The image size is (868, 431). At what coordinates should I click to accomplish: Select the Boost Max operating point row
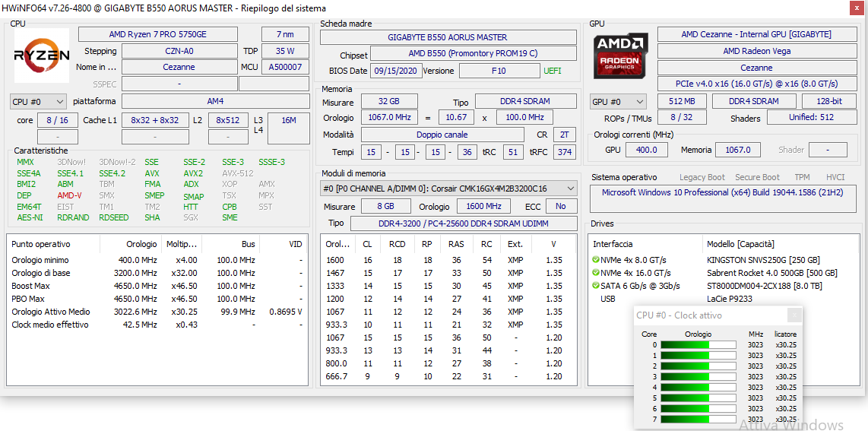157,286
